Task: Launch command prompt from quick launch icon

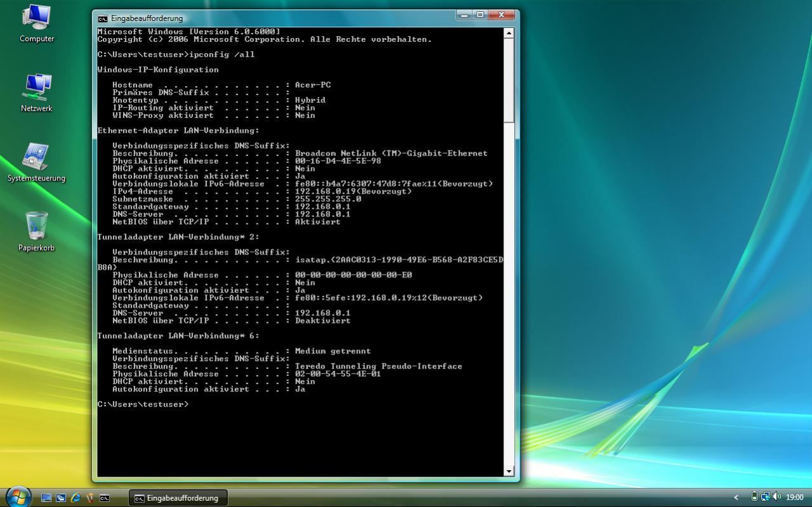Action: 105,498
